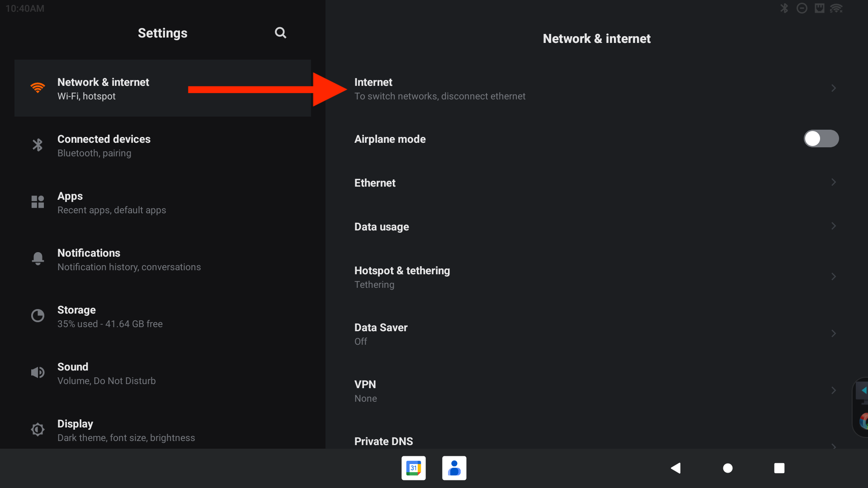Click the Data usage chevron arrow
The width and height of the screenshot is (868, 488).
coord(833,226)
